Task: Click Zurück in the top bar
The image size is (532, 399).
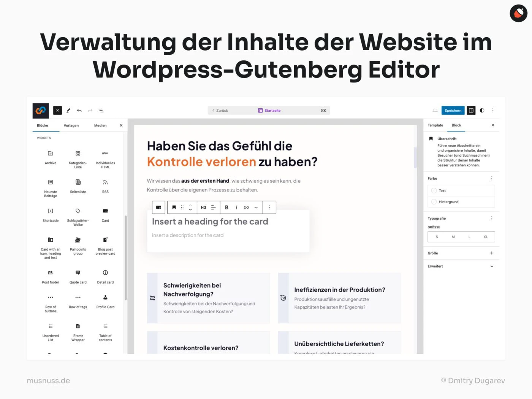Action: point(220,111)
